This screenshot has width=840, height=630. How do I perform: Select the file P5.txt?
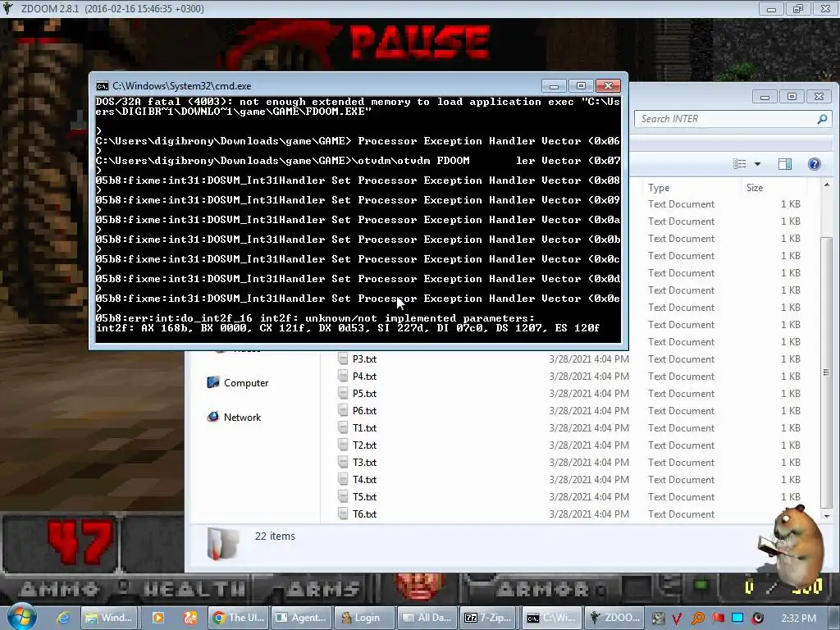tap(364, 393)
